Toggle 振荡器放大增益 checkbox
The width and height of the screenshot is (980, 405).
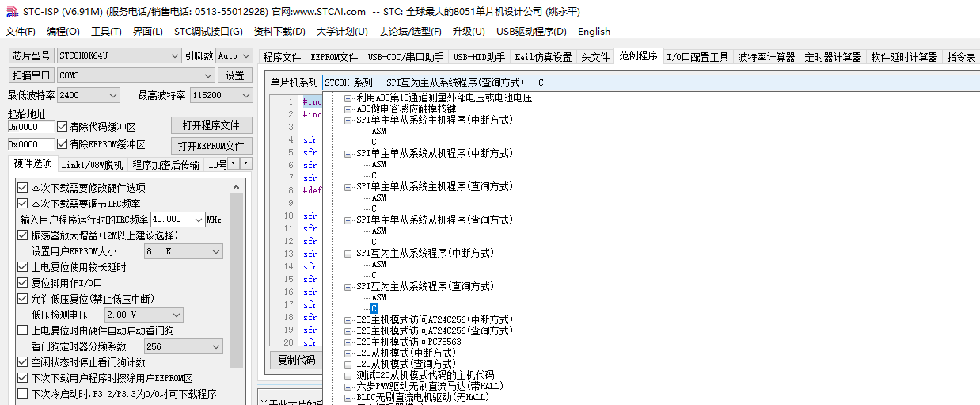click(x=23, y=235)
